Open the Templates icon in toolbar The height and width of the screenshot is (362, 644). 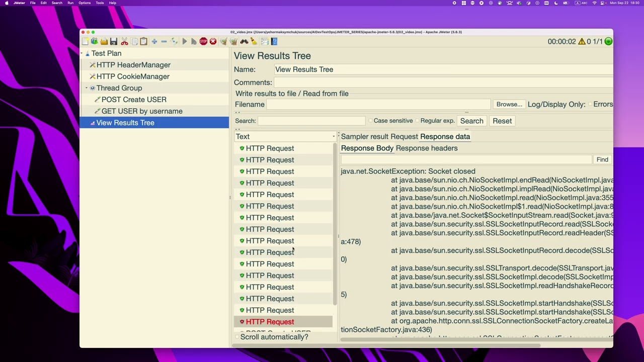(x=94, y=42)
